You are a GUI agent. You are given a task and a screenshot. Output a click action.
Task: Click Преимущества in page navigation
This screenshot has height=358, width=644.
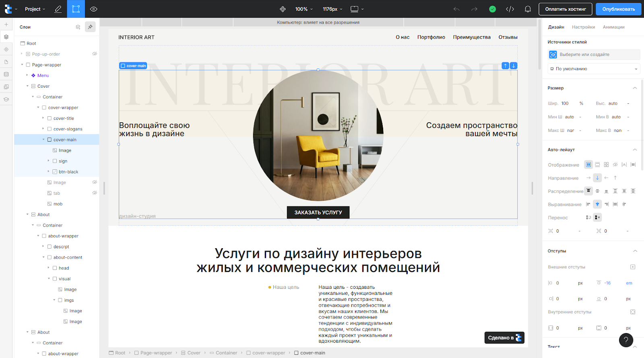click(472, 37)
